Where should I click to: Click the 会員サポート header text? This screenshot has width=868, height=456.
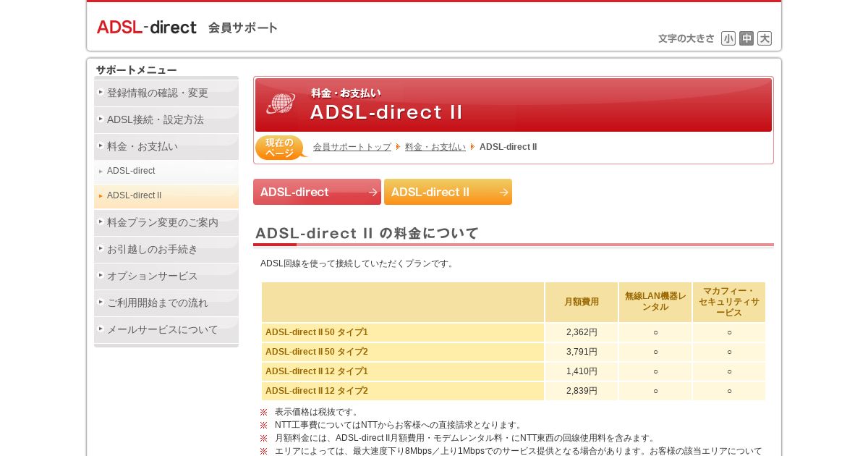(x=243, y=28)
